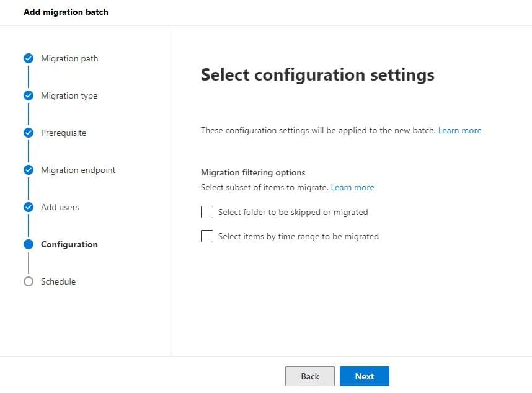Screen dimensions: 532x393
Task: Open Learn more link about configuration settings
Action: tap(459, 130)
